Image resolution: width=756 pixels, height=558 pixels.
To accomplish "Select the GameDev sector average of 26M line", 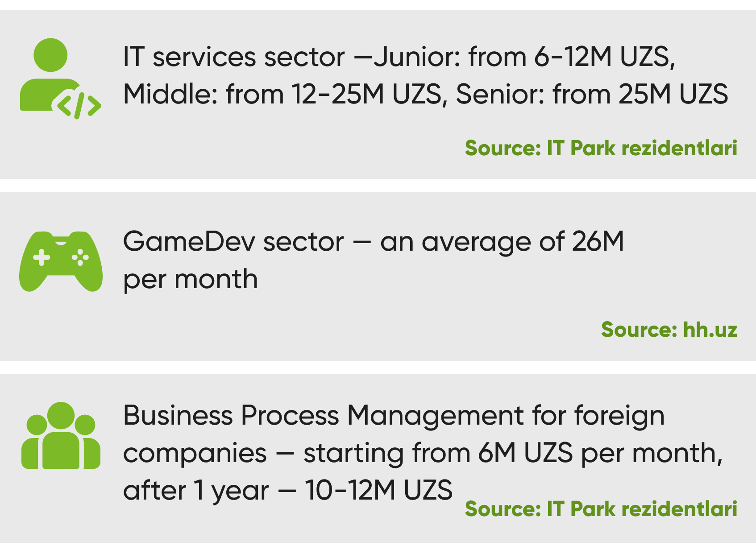I will point(373,242).
